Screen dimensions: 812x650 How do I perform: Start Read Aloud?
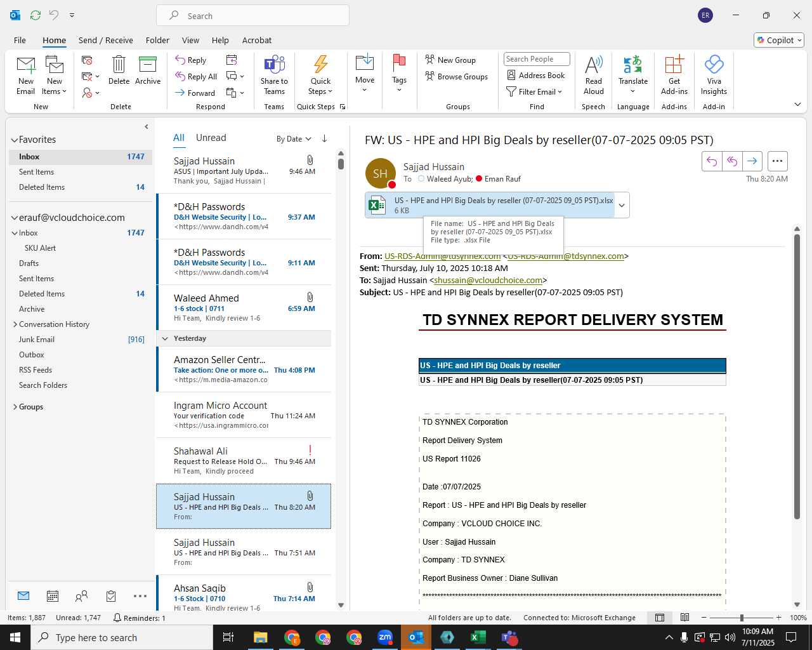[x=594, y=75]
